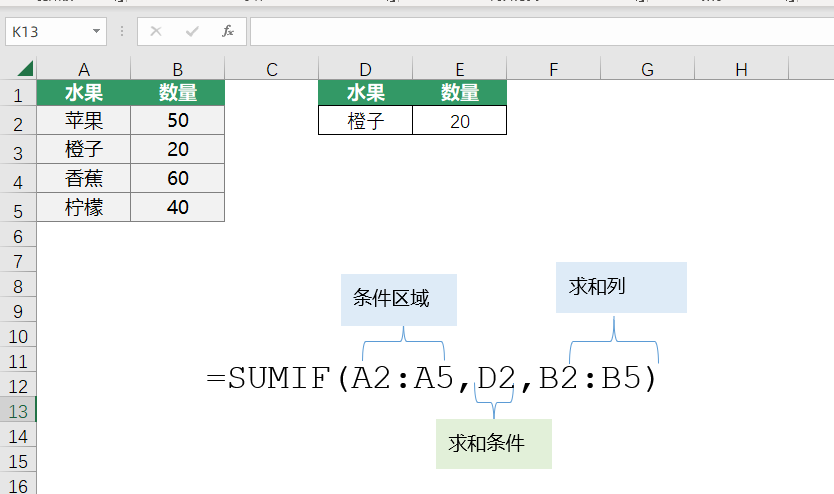Select the green 求和条件 callout box
834x494 pixels.
(494, 444)
